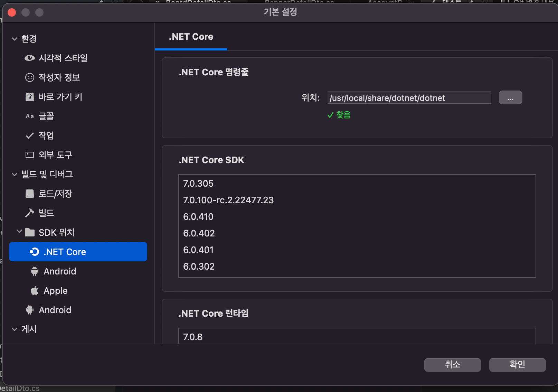This screenshot has height=392, width=558.
Task: Click the browse (...) button for dotnet location
Action: (510, 98)
